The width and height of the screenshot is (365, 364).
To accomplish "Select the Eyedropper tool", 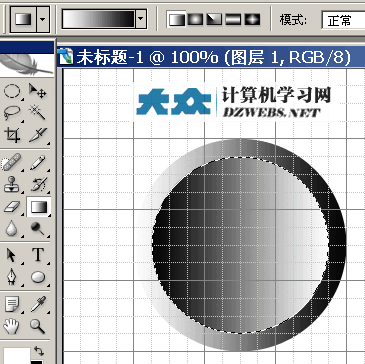I will point(38,304).
